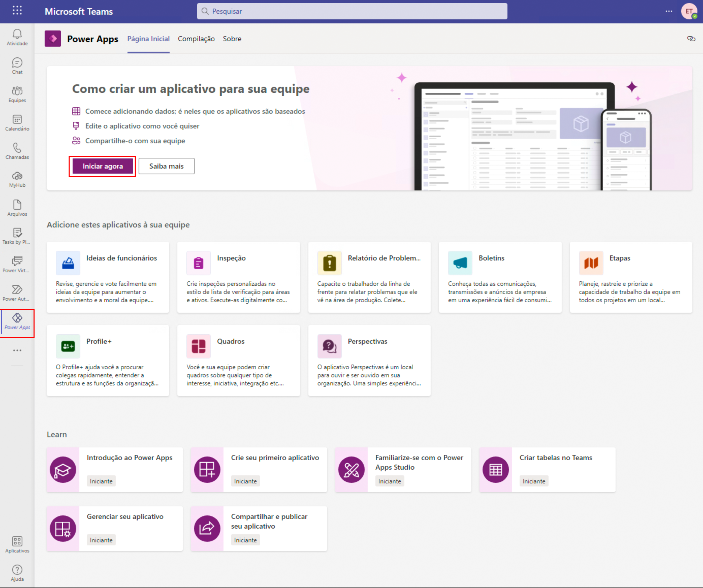The image size is (703, 588).
Task: Click the copy link icon top right
Action: tap(691, 39)
